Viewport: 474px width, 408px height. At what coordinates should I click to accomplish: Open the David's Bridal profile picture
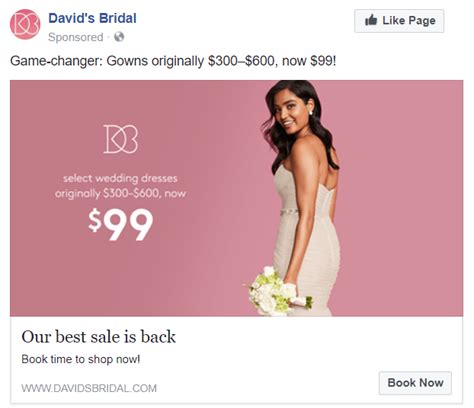(x=25, y=24)
